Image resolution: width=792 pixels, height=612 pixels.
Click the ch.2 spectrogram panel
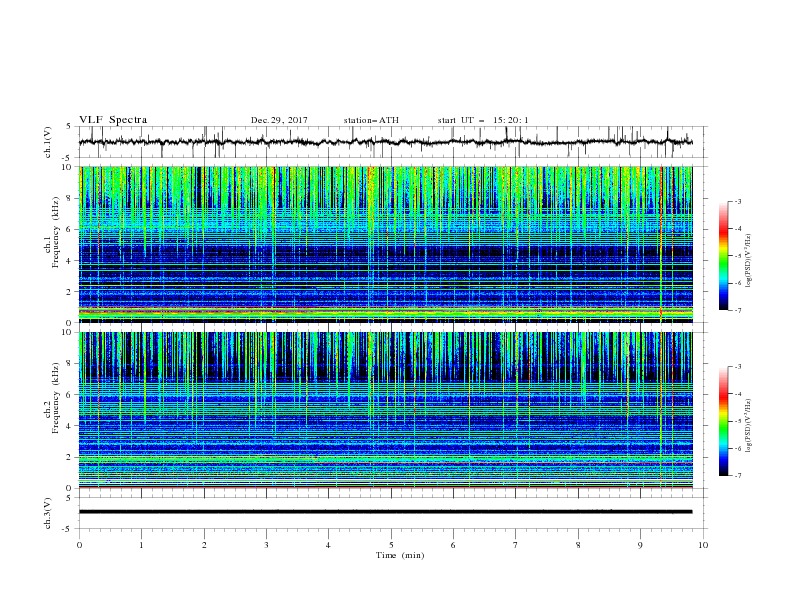point(386,410)
